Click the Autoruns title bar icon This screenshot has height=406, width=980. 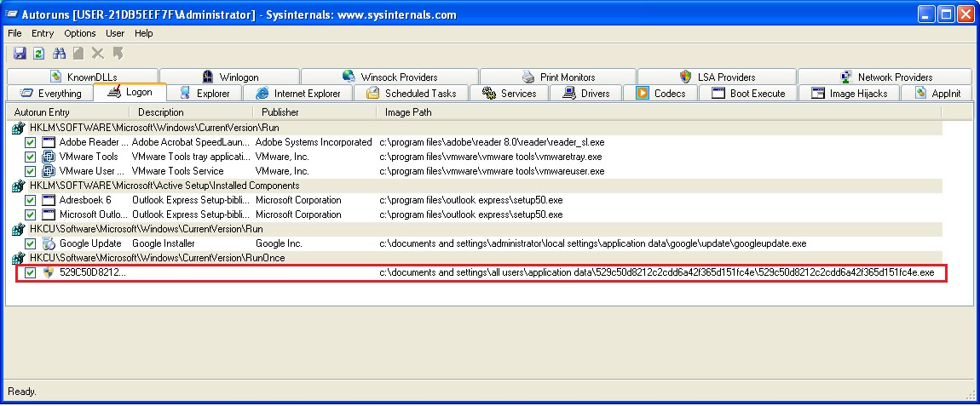13,14
